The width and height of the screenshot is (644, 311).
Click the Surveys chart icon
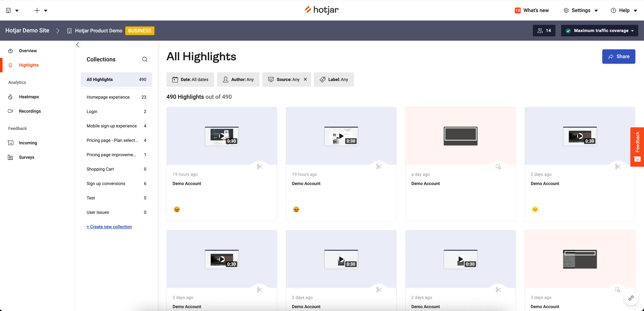(x=10, y=157)
